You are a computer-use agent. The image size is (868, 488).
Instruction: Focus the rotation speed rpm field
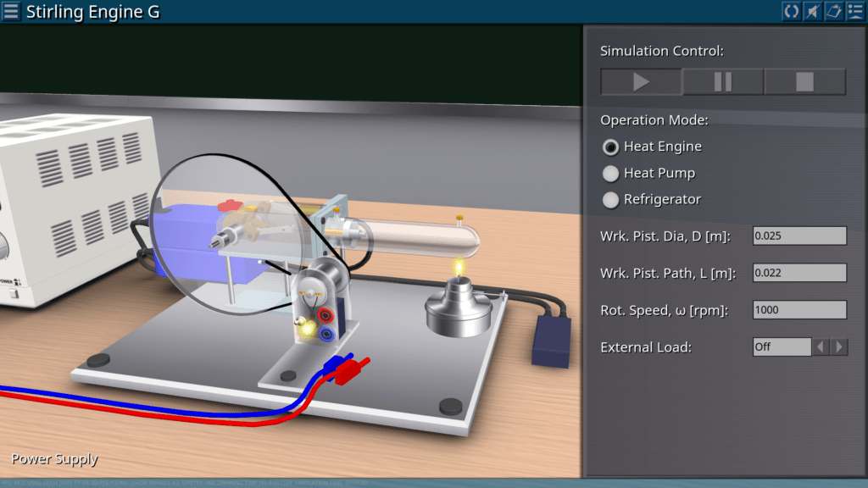tap(799, 310)
